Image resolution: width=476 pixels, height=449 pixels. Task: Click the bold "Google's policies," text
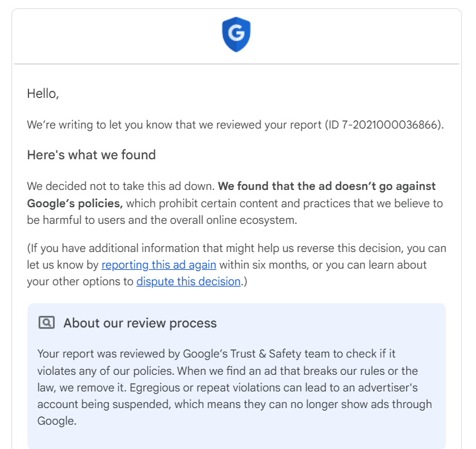[x=75, y=203]
